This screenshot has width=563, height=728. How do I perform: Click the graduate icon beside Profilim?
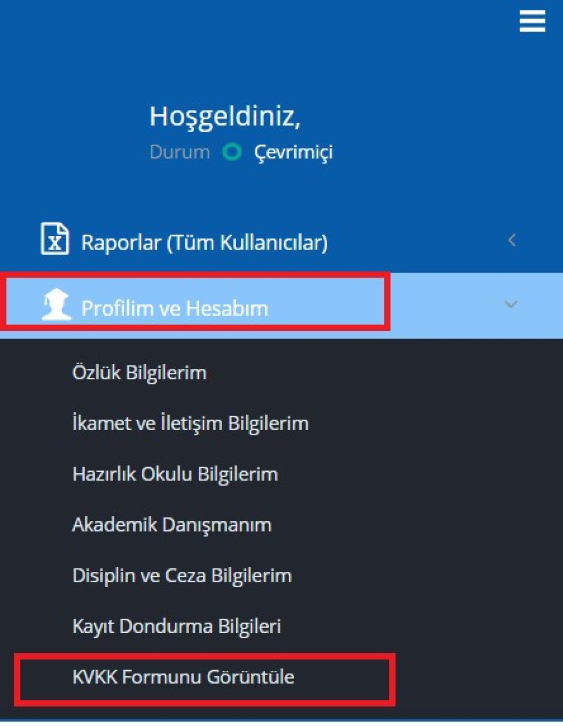pyautogui.click(x=56, y=304)
